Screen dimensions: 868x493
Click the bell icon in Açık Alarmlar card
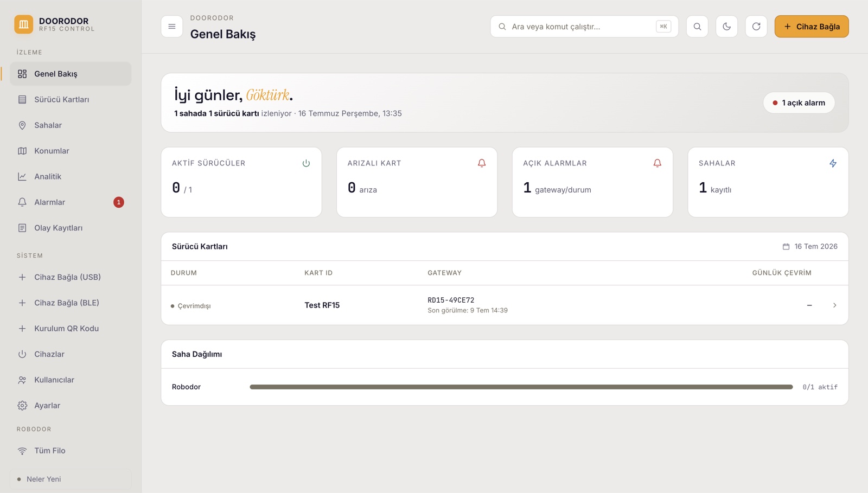pyautogui.click(x=657, y=163)
